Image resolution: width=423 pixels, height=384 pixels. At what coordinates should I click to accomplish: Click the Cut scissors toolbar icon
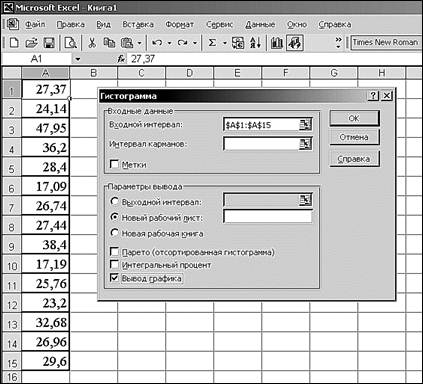[x=92, y=43]
